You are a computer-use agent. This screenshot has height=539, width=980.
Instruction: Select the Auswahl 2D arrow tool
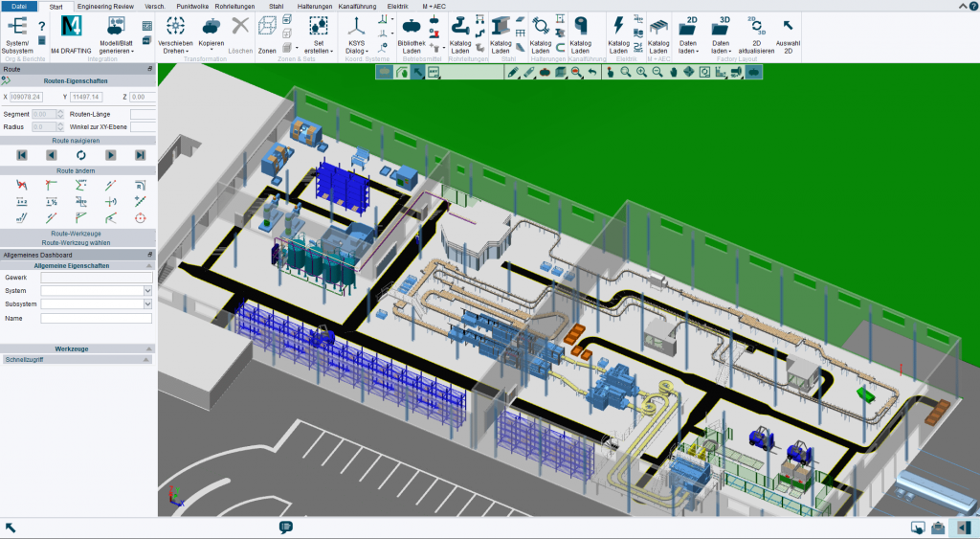point(788,35)
